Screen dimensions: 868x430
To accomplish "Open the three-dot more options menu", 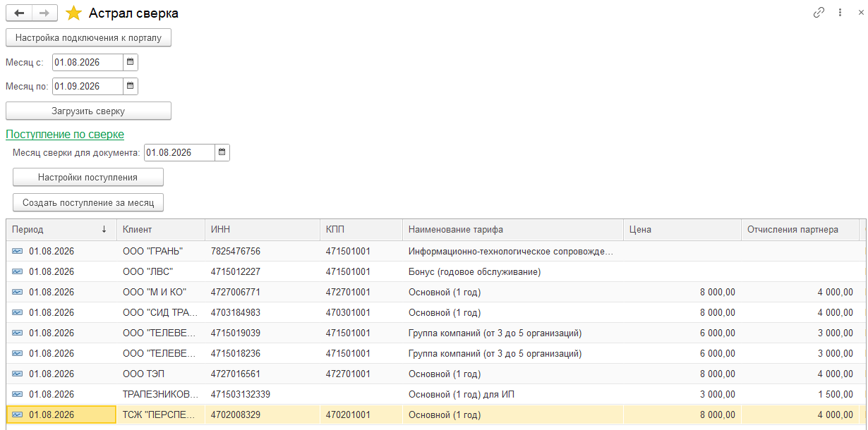I will point(840,13).
